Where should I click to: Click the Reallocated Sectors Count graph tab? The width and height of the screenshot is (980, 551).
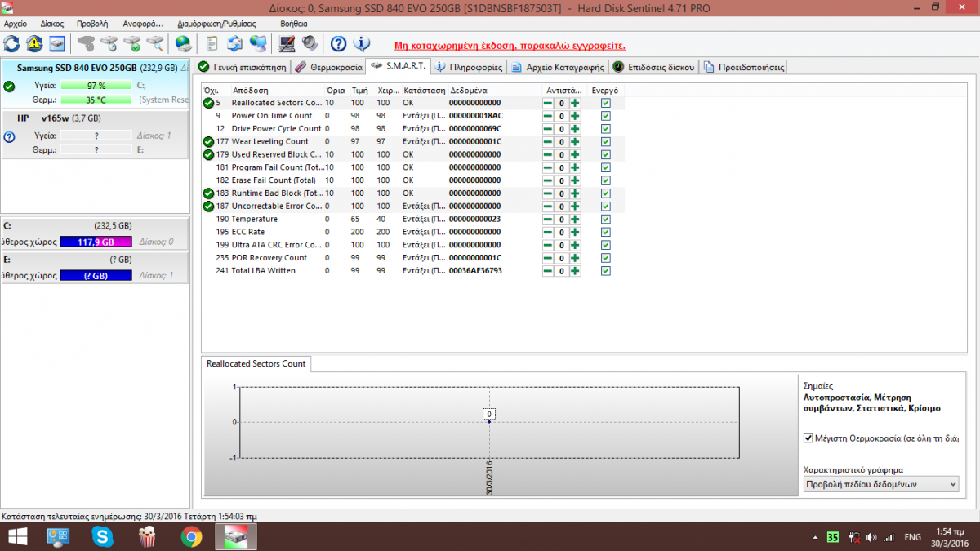point(256,363)
